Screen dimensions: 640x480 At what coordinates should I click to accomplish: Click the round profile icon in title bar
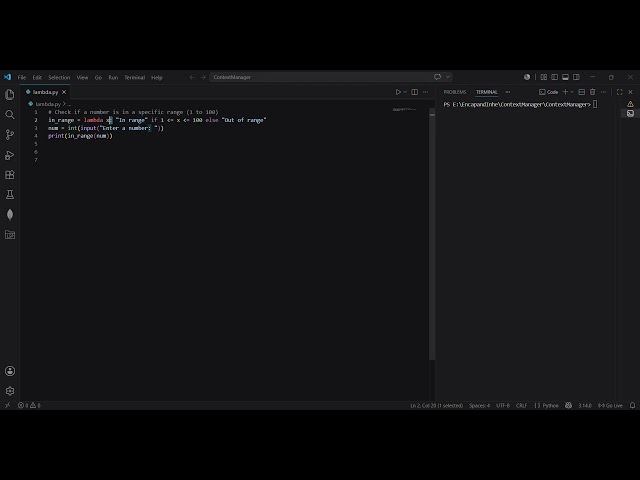point(527,77)
